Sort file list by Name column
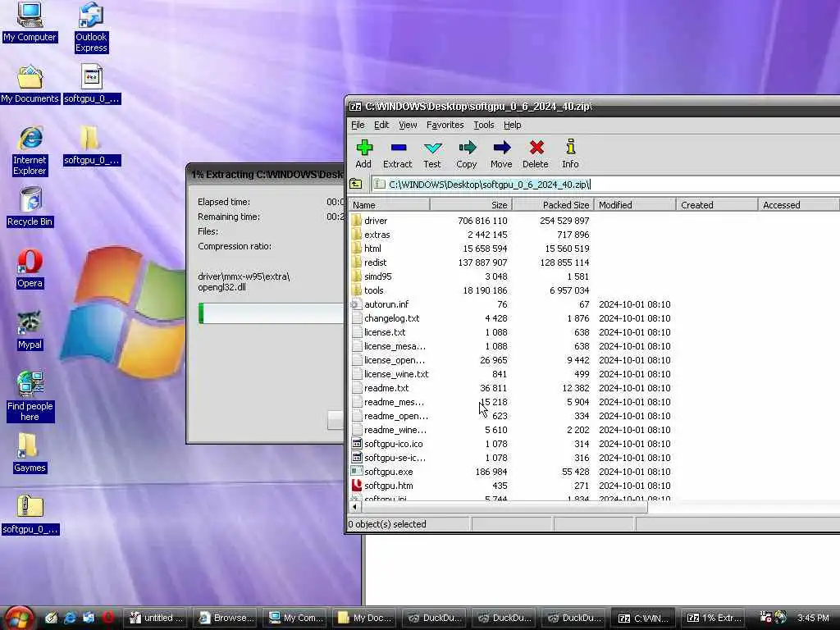The width and height of the screenshot is (840, 630). [x=390, y=205]
